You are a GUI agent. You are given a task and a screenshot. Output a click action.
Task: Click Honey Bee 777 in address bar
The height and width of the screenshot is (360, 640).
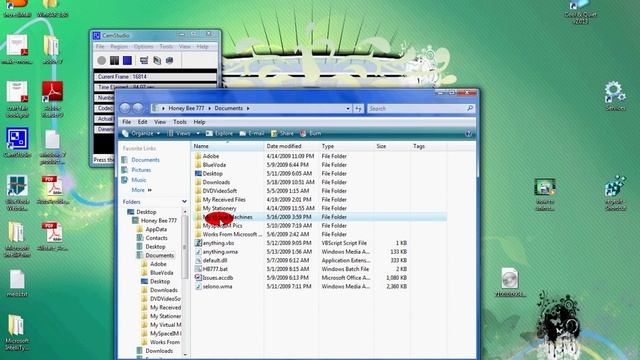tap(186, 108)
